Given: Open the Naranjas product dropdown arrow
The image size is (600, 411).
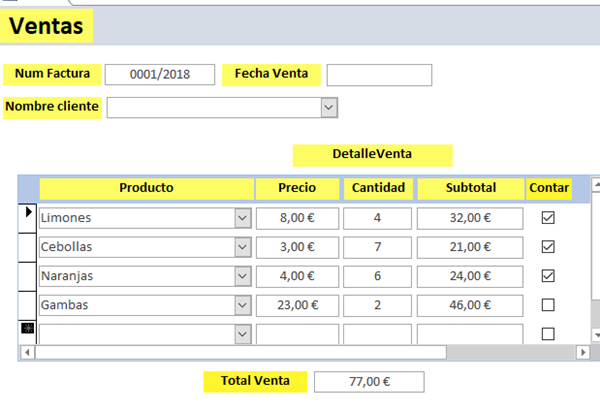Looking at the screenshot, I should click(x=242, y=275).
